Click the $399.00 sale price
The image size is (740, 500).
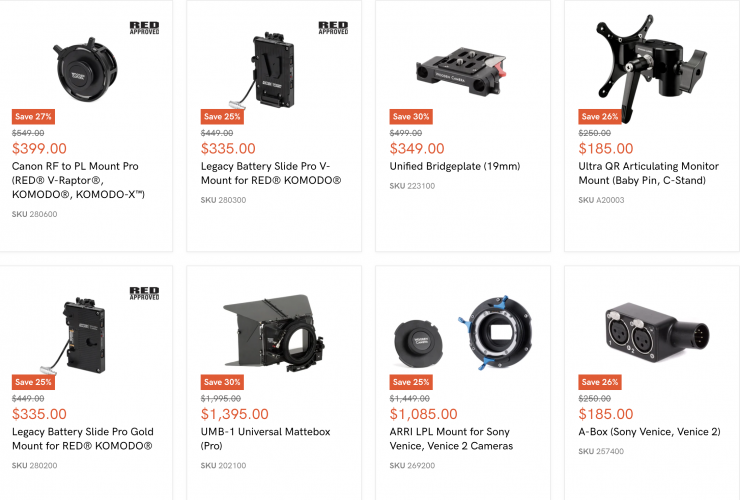click(39, 148)
